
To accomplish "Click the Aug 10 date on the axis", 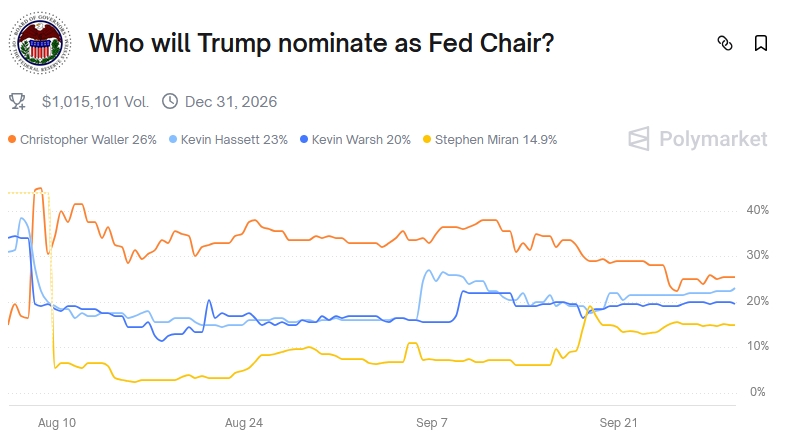I will click(57, 423).
